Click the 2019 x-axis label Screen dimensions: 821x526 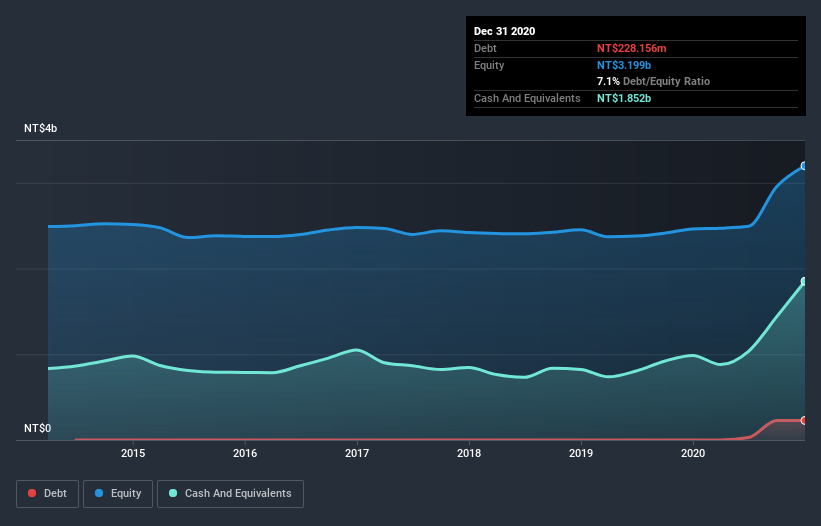(581, 453)
